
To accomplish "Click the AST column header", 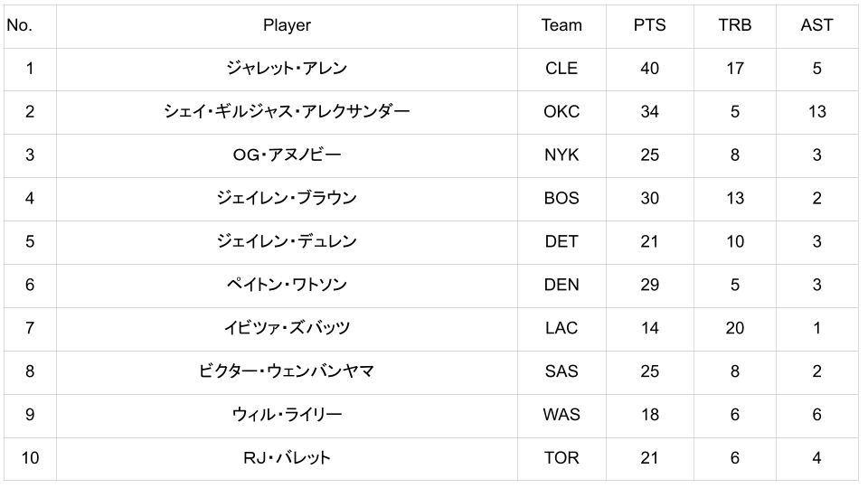I will (x=816, y=25).
